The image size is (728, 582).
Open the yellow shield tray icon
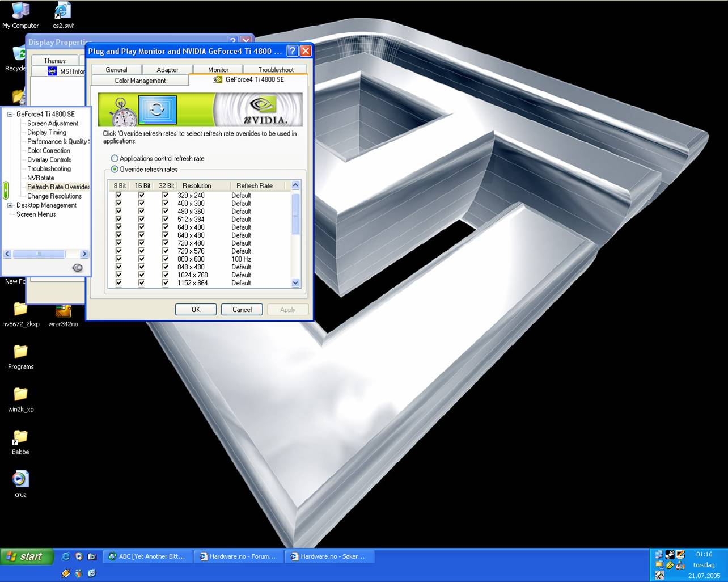click(x=670, y=565)
